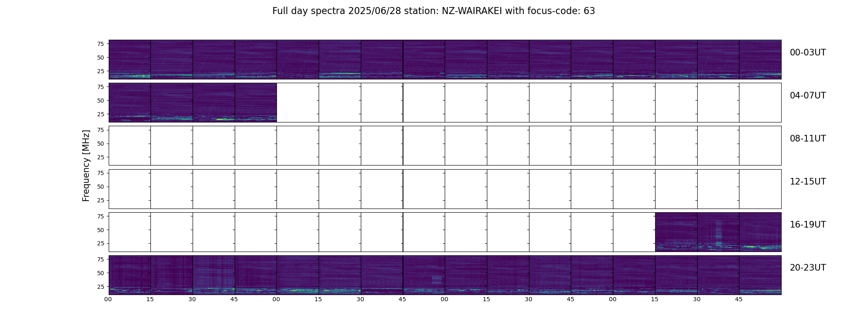
Task: Click the data portion of the 16-19UT spectrogram
Action: (x=718, y=232)
